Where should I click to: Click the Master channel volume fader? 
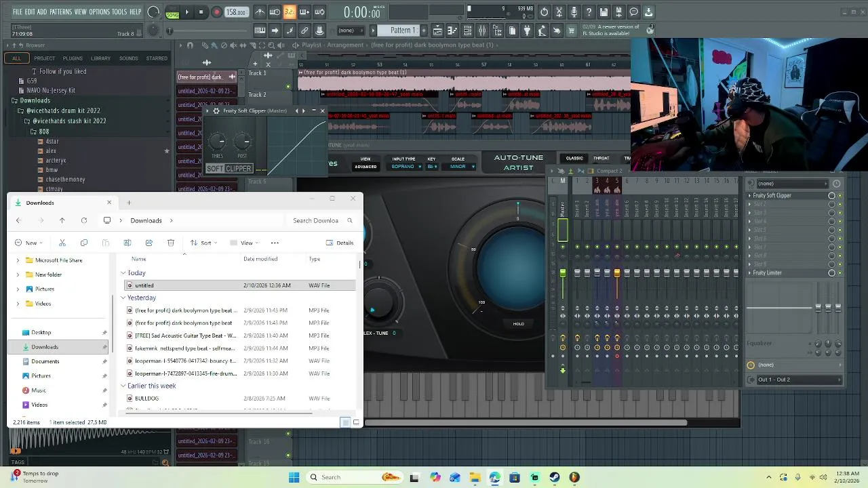coord(562,273)
